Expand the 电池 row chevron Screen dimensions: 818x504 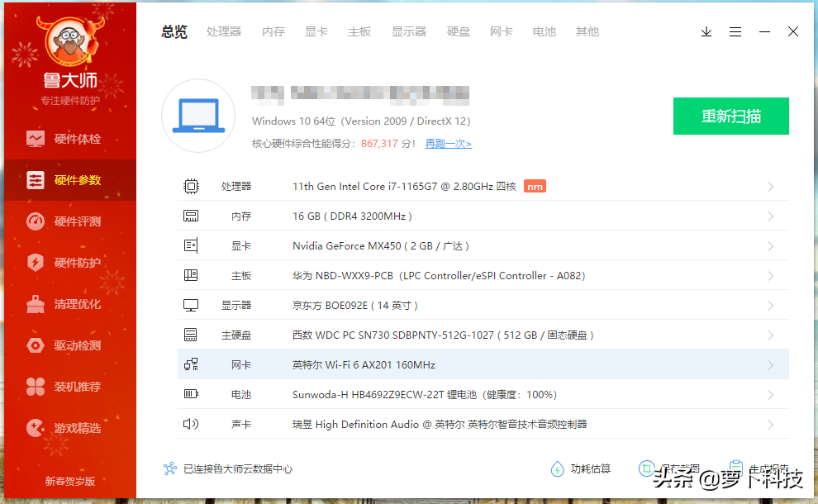coord(771,395)
